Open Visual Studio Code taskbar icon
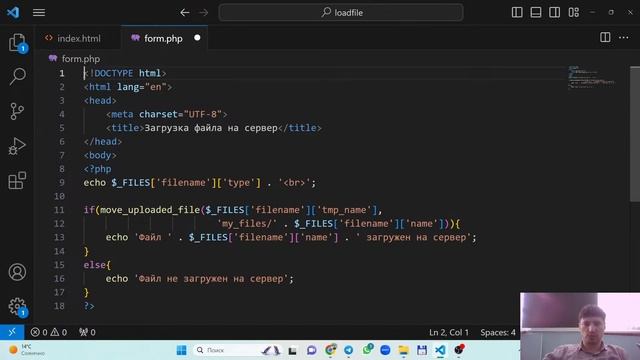 coord(440,350)
